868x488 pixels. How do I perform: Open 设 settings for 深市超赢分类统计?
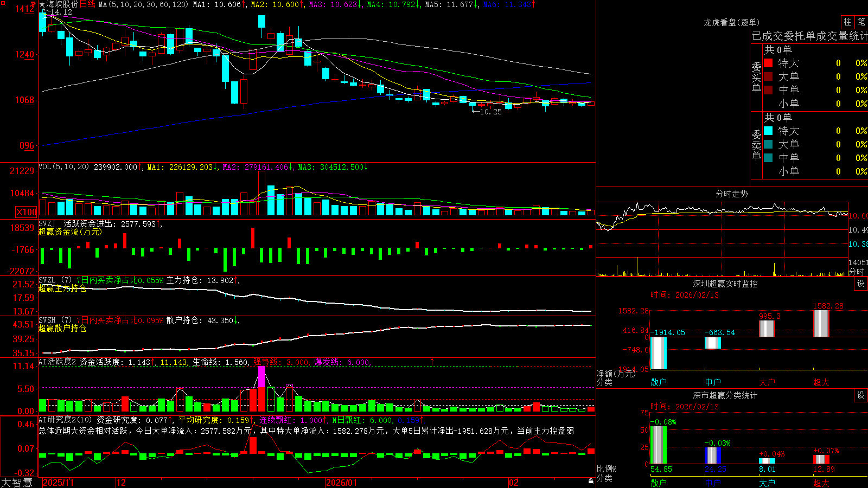click(x=861, y=395)
